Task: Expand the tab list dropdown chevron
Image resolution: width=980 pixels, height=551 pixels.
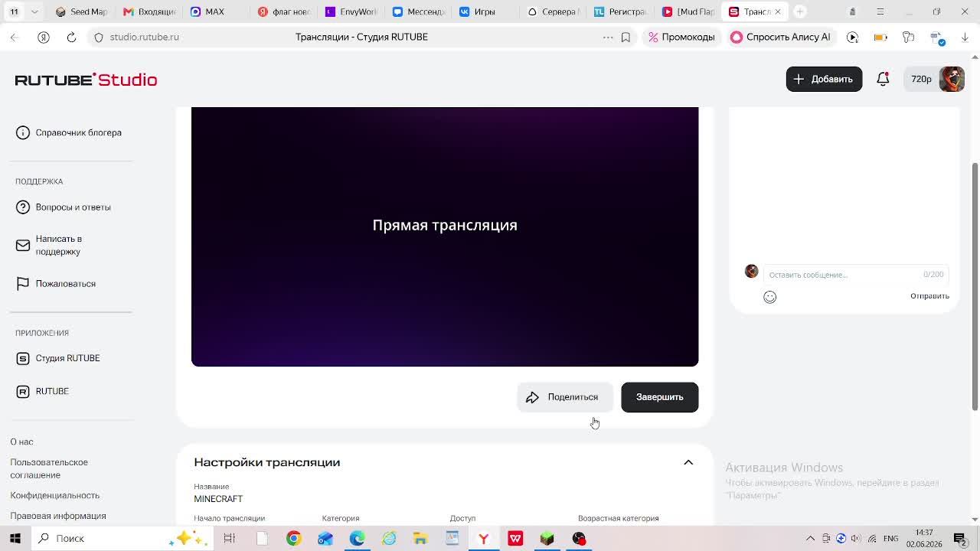Action: (x=34, y=11)
